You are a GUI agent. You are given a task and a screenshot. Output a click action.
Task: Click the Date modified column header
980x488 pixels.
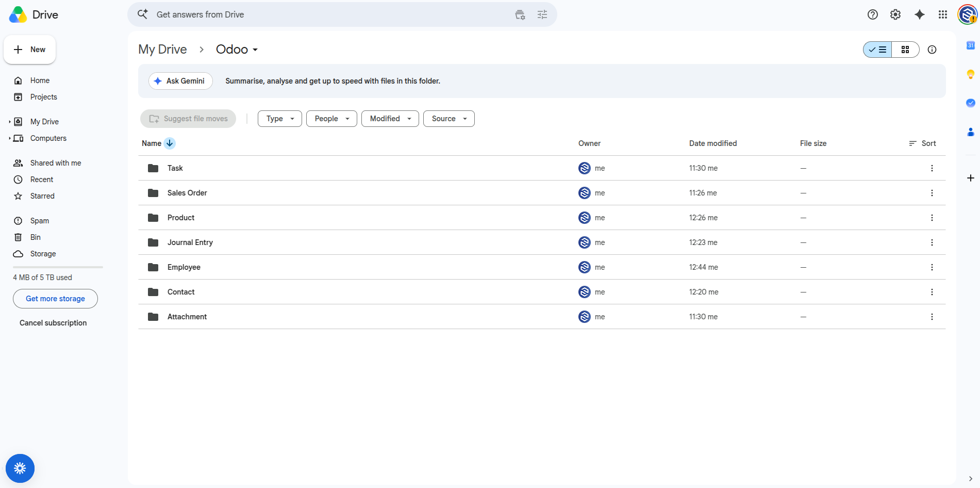tap(713, 143)
